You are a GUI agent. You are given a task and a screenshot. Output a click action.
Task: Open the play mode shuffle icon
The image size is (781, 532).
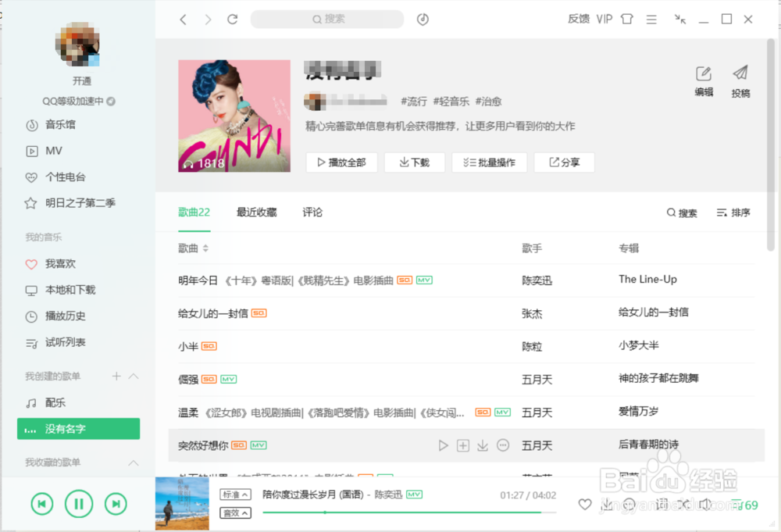pyautogui.click(x=685, y=505)
